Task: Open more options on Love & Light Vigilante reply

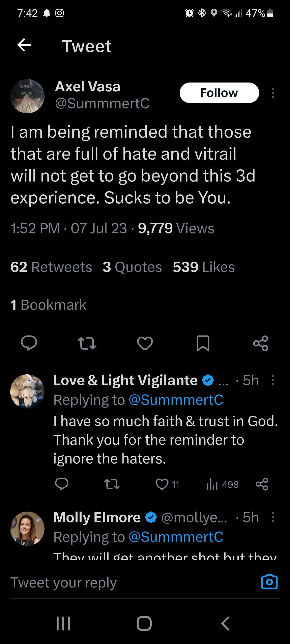Action: click(273, 380)
